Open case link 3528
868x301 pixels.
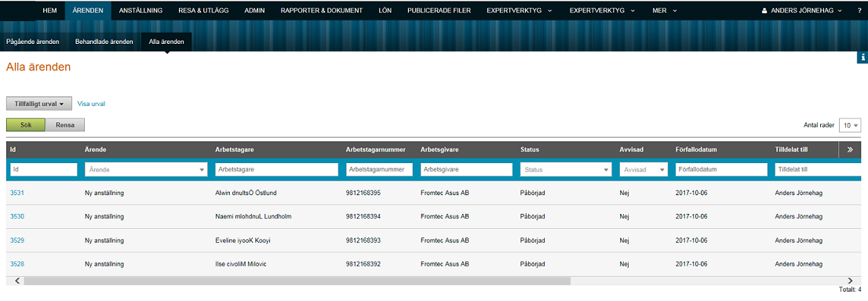point(17,264)
